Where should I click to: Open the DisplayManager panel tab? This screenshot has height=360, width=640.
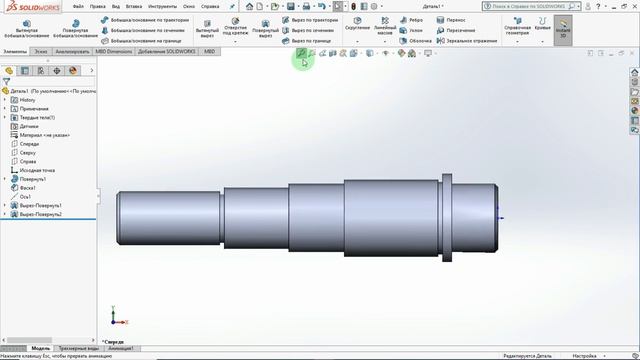point(73,71)
